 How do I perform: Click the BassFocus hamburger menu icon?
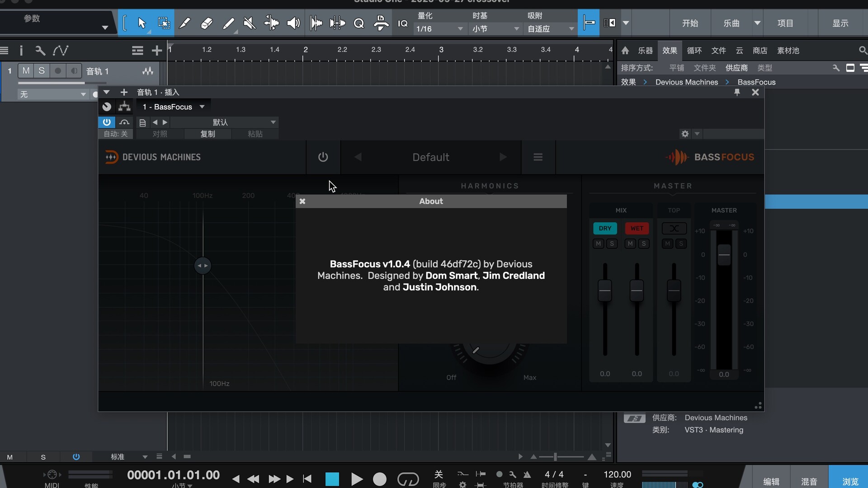pyautogui.click(x=538, y=157)
